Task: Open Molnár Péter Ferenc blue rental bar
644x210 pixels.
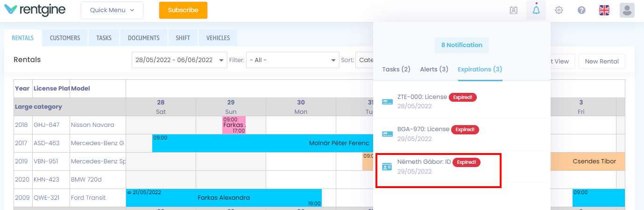Action: 262,143
